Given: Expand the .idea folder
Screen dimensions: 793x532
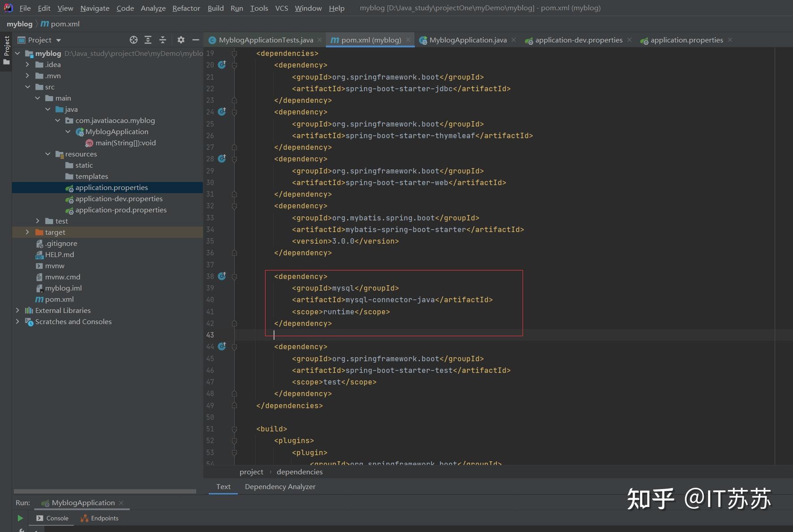Looking at the screenshot, I should [27, 64].
